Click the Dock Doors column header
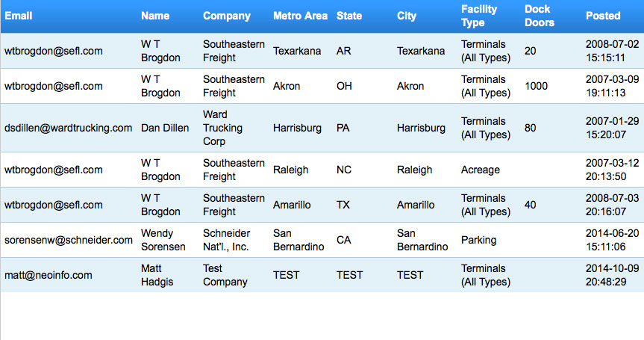The width and height of the screenshot is (644, 340). point(540,16)
